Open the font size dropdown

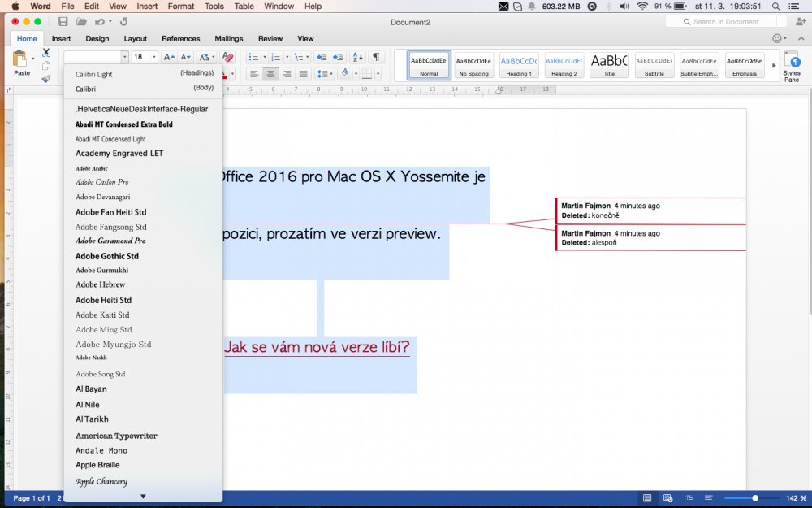(x=153, y=57)
